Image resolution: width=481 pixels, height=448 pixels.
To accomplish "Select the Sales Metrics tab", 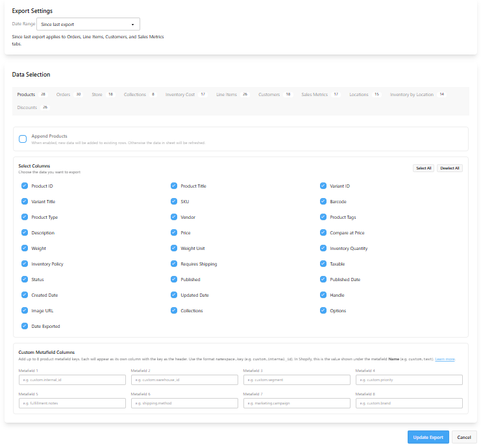I will (319, 95).
